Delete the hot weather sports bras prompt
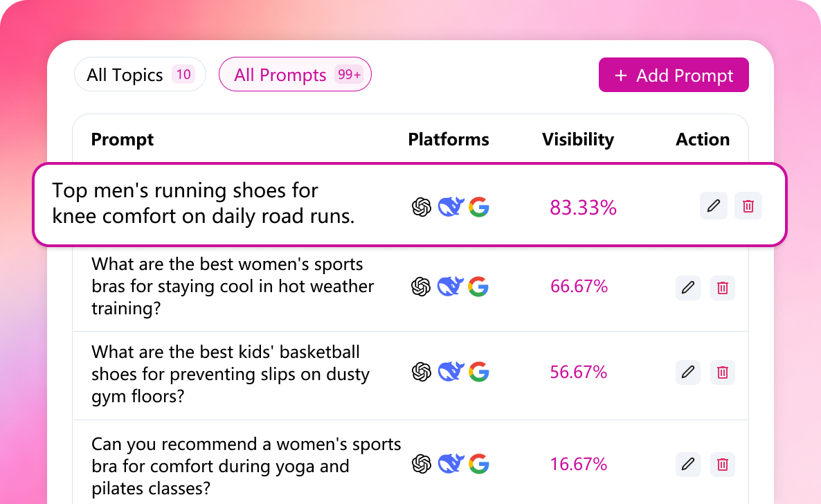The width and height of the screenshot is (821, 504). pos(723,287)
